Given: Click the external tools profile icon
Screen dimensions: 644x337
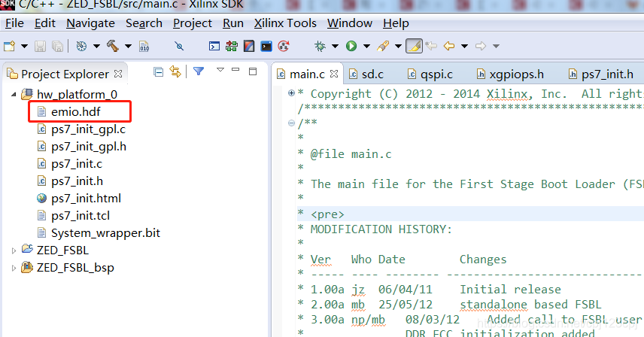Looking at the screenshot, I should tap(383, 46).
